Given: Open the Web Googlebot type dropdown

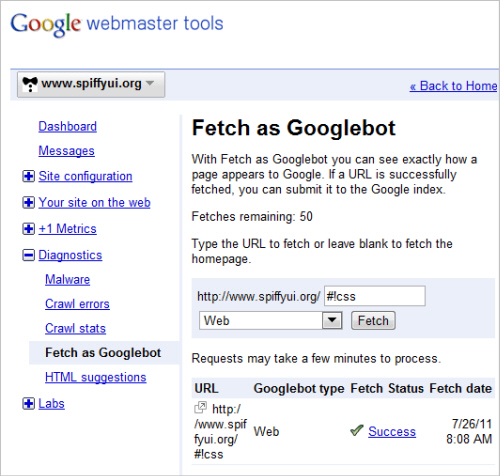Looking at the screenshot, I should [x=270, y=321].
